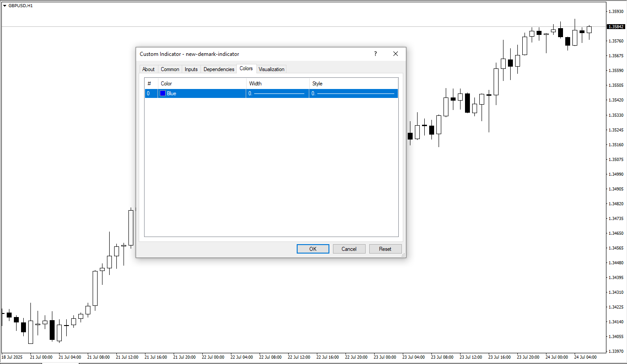The width and height of the screenshot is (627, 364).
Task: Open the GBPUSD,H1 chart menu triangle
Action: [x=4, y=6]
